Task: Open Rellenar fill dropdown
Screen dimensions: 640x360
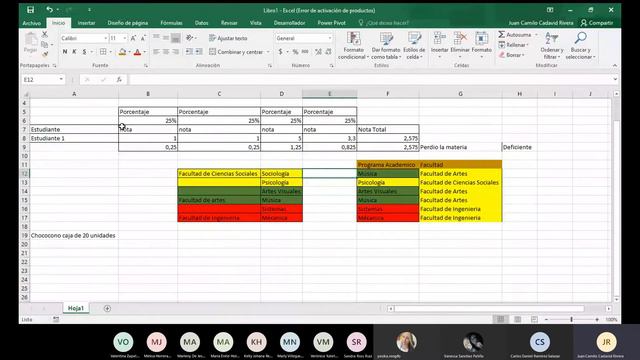Action: (513, 45)
